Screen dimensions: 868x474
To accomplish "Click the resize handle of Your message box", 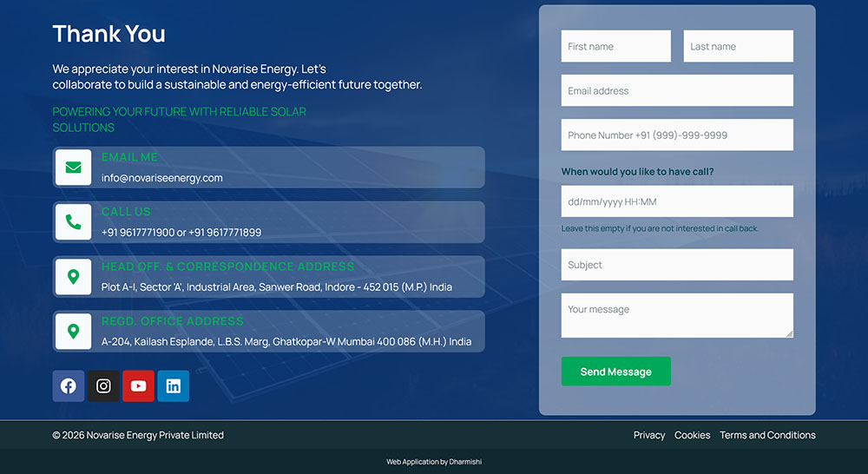I will point(789,333).
